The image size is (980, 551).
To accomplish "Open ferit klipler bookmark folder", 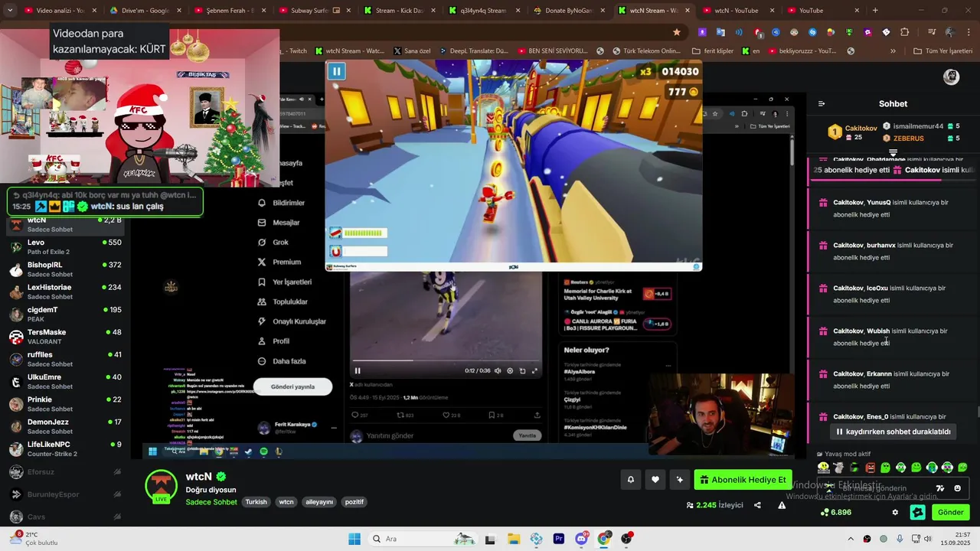I will click(x=712, y=51).
